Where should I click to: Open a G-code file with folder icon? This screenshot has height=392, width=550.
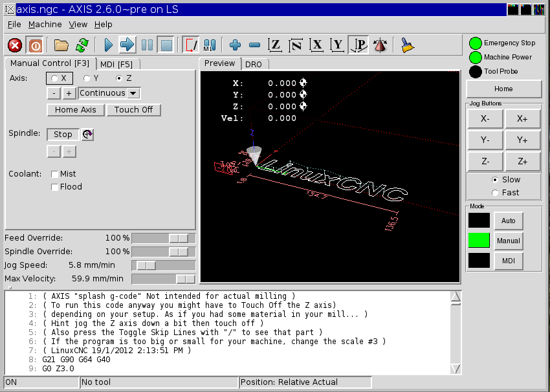tap(61, 45)
